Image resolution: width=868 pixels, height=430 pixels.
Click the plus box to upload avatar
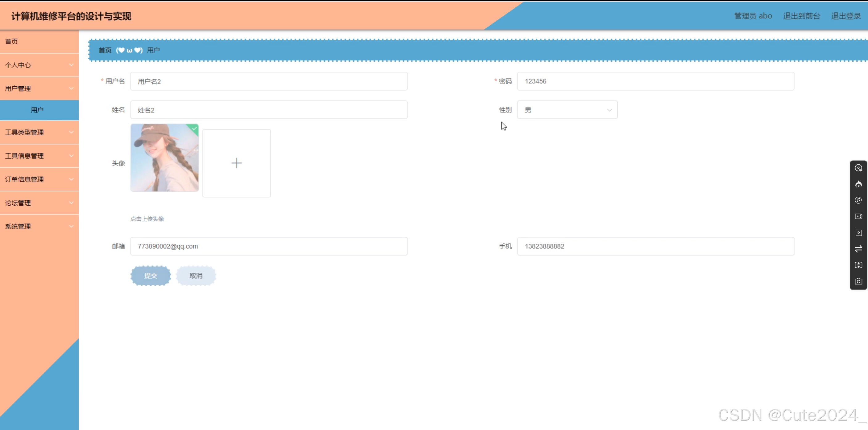point(237,163)
